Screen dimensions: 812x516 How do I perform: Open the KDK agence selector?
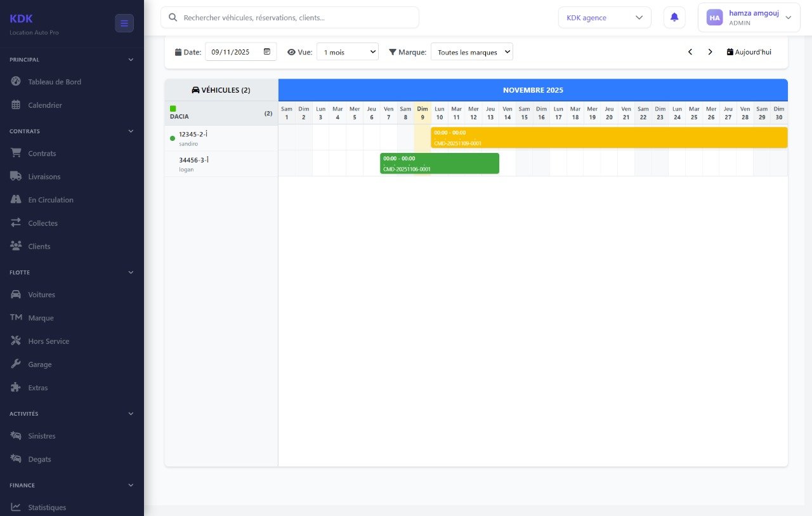(x=604, y=17)
